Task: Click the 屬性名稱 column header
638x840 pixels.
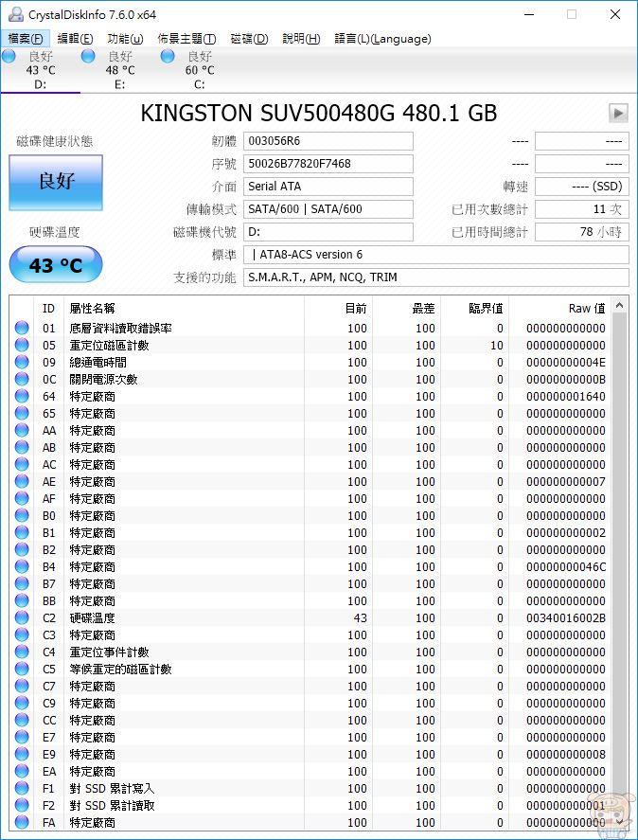Action: point(184,309)
